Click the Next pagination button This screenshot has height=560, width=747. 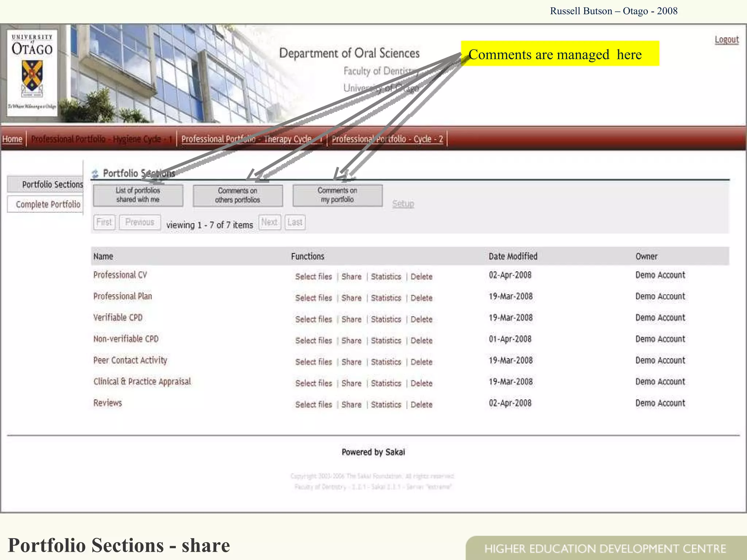click(270, 222)
